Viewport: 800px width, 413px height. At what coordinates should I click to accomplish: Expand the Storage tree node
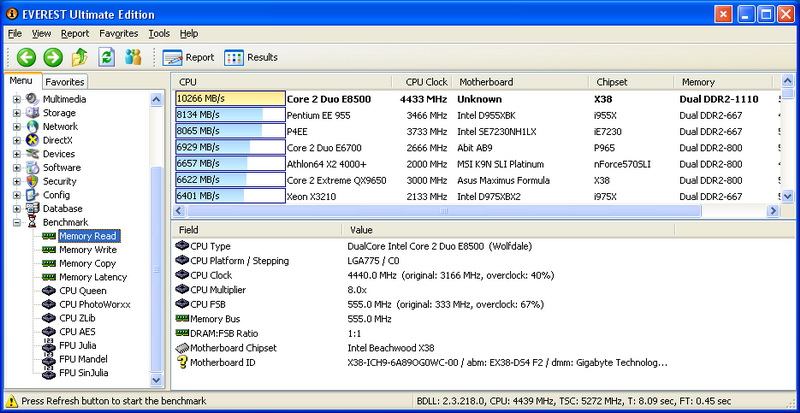(x=17, y=113)
